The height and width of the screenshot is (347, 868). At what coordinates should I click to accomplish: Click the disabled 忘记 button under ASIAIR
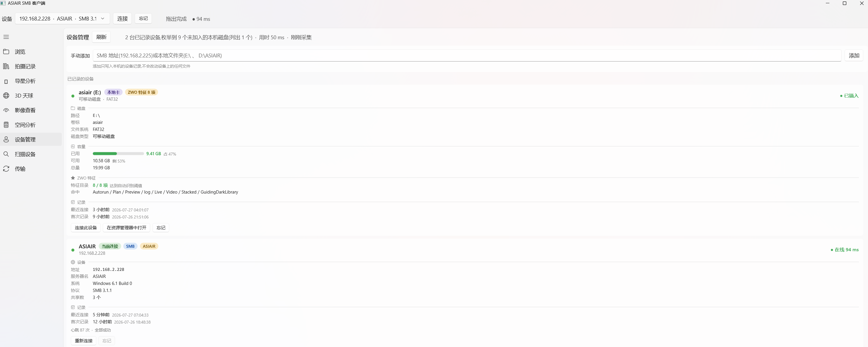[107, 341]
